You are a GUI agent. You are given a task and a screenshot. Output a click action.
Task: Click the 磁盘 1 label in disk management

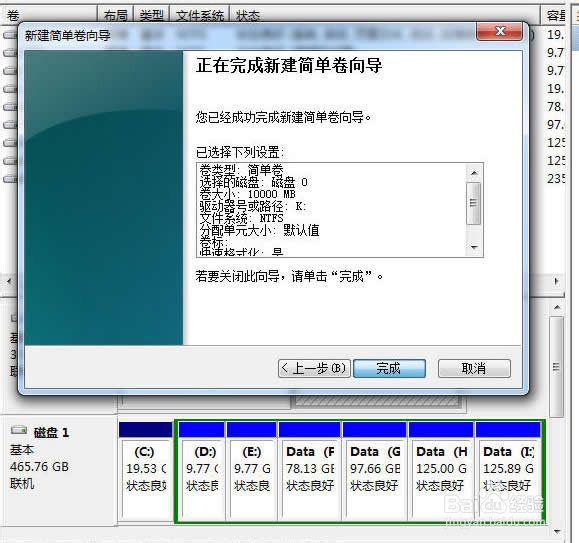point(51,432)
